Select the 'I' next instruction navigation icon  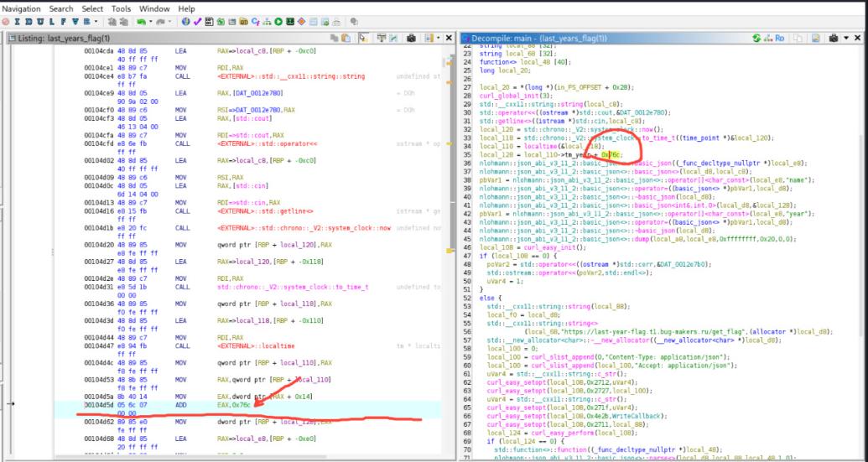(x=17, y=22)
